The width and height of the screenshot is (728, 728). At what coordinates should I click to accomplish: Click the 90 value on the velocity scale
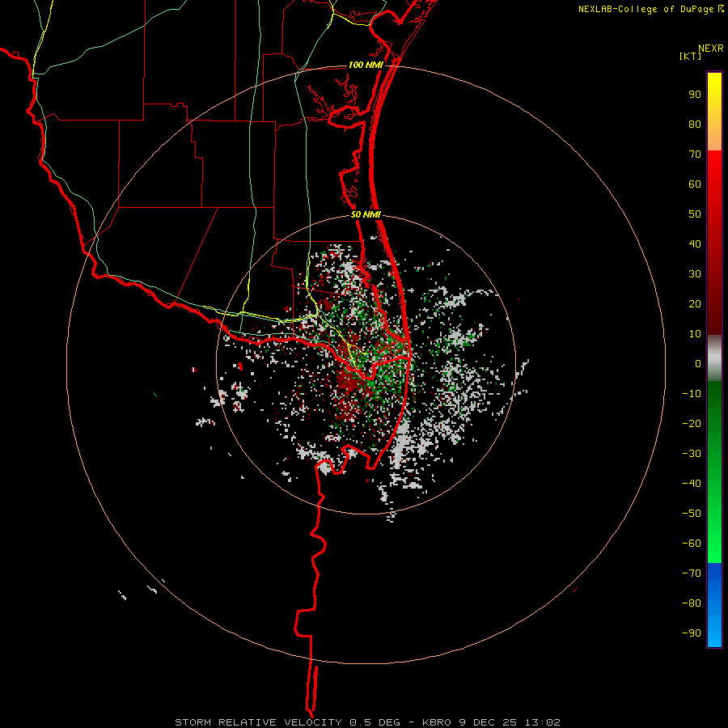tap(695, 95)
